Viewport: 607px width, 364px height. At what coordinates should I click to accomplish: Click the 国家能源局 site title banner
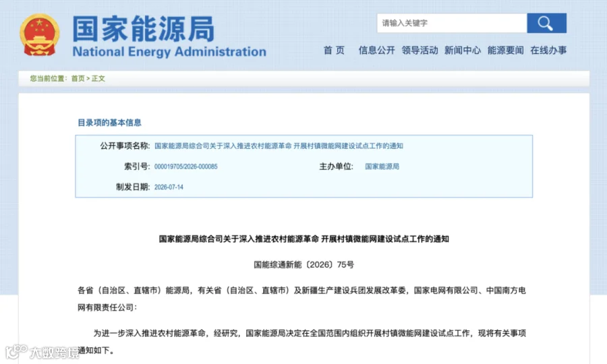[x=143, y=29]
